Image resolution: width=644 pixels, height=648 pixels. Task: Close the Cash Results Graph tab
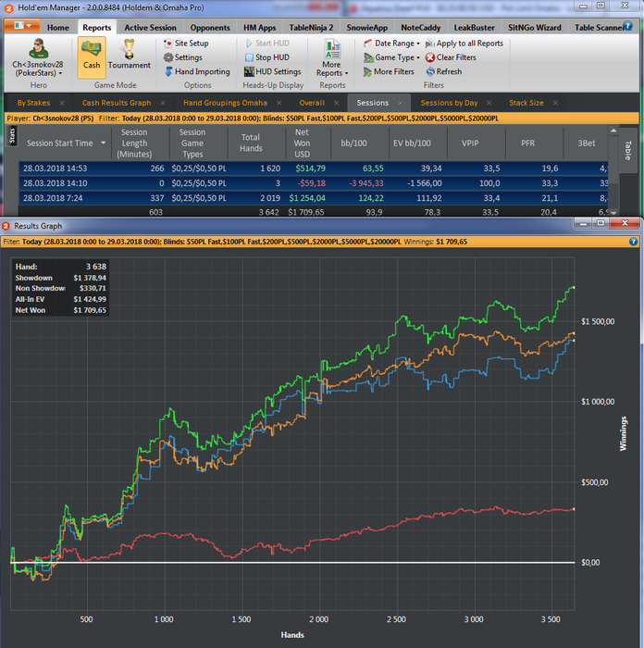point(163,103)
